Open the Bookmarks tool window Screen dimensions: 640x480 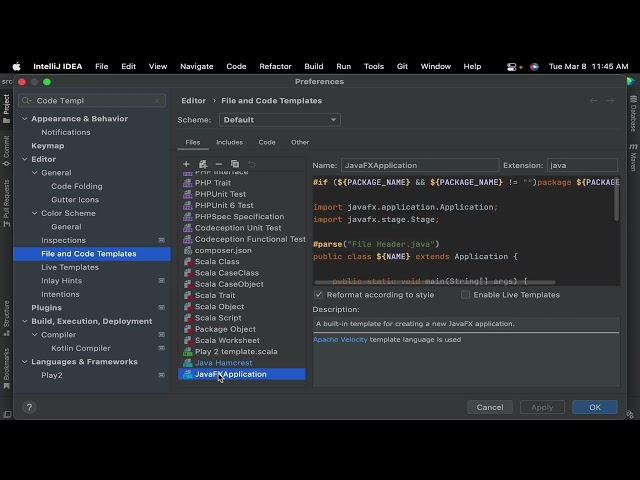click(6, 369)
